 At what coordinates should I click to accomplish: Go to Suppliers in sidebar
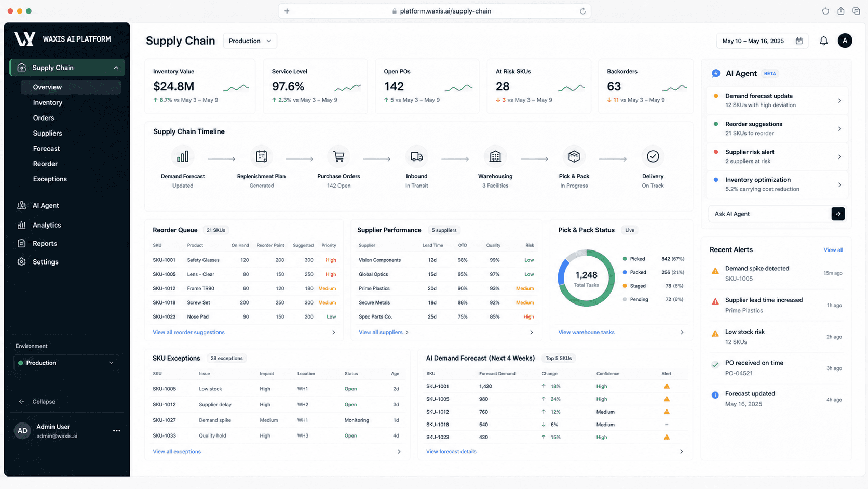(x=48, y=134)
